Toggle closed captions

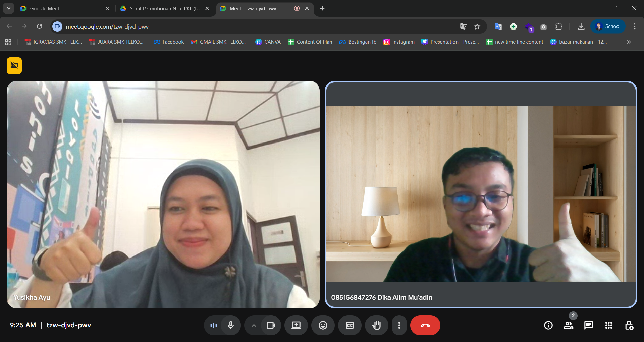click(350, 325)
